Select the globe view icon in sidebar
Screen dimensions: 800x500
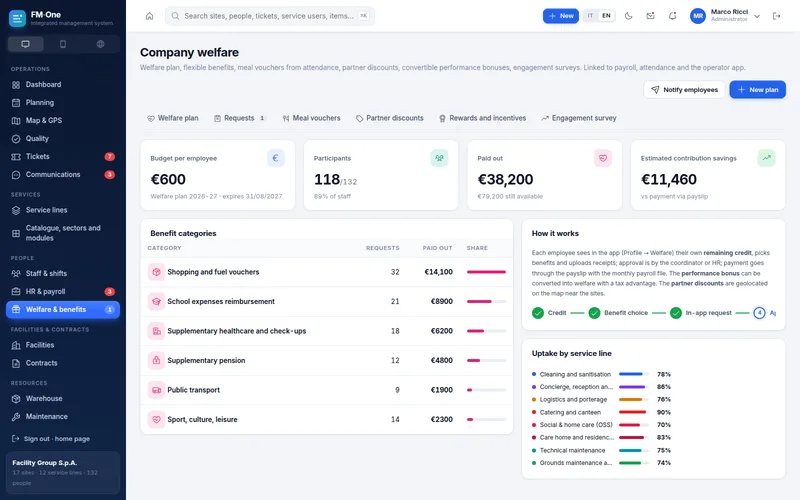point(101,44)
